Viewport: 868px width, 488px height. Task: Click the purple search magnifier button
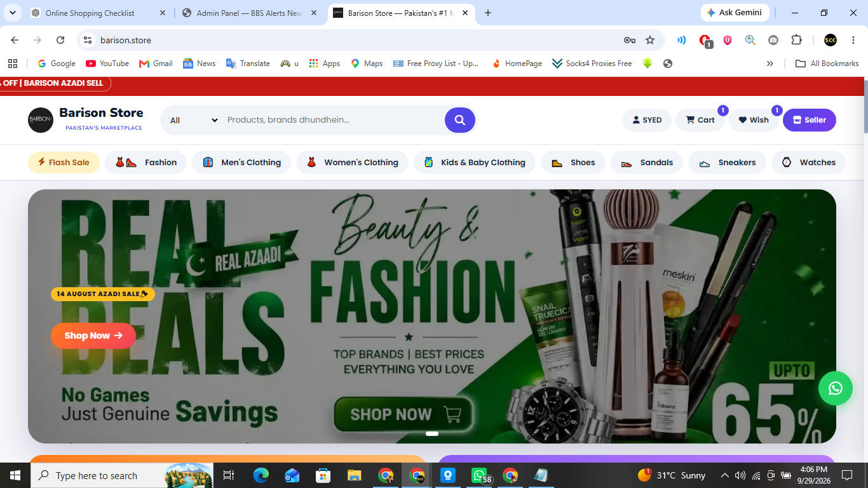460,120
